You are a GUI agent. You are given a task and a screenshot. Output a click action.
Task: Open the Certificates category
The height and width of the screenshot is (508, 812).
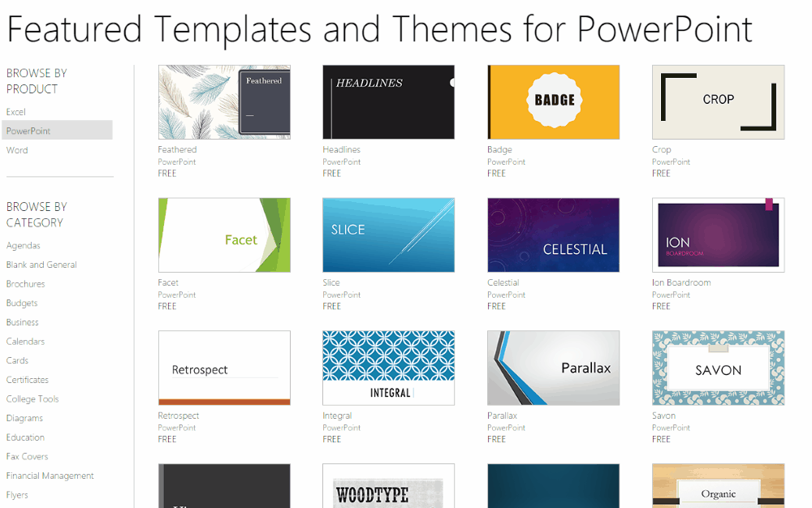coord(28,379)
